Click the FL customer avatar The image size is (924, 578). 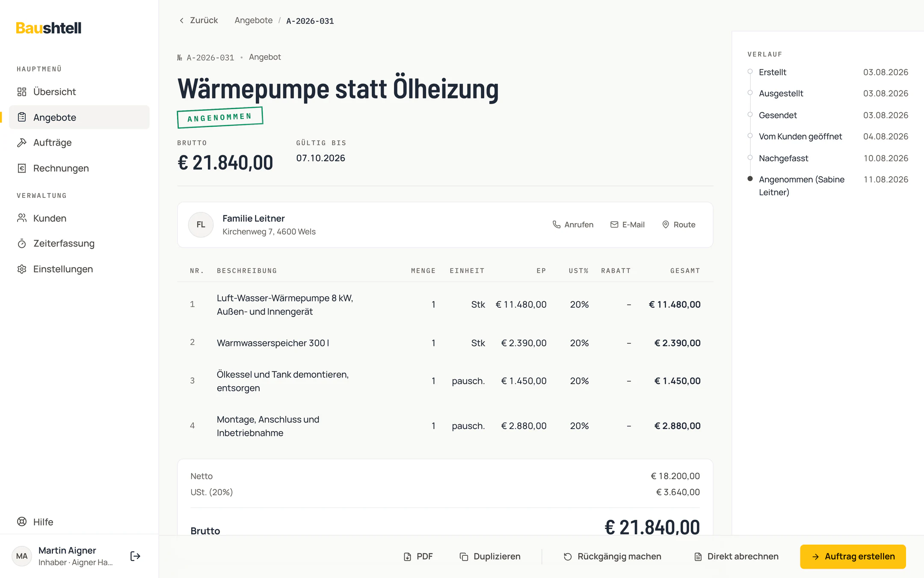(x=201, y=225)
